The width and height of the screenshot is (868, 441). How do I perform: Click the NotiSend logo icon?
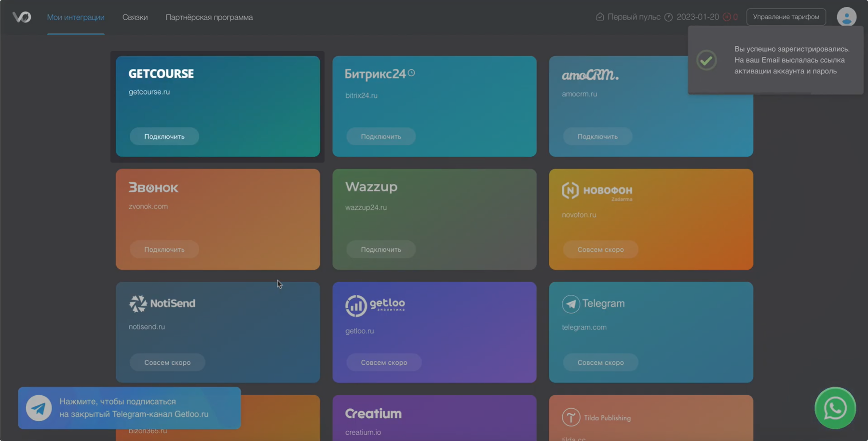click(x=138, y=303)
